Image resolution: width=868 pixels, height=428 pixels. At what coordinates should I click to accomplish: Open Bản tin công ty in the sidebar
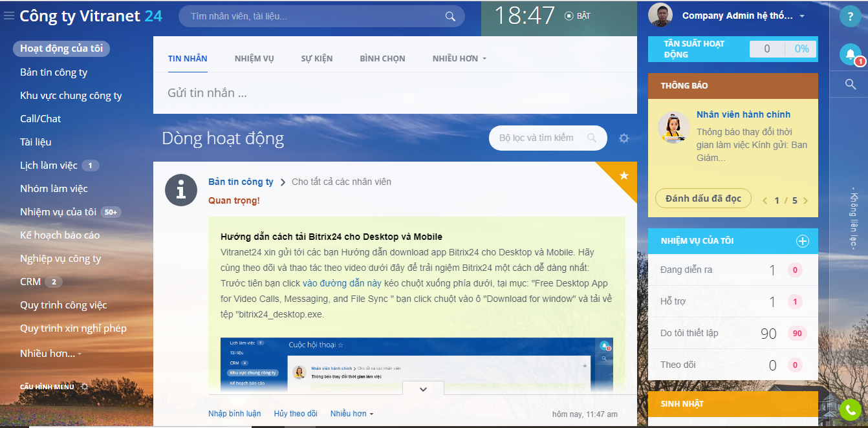click(x=54, y=72)
